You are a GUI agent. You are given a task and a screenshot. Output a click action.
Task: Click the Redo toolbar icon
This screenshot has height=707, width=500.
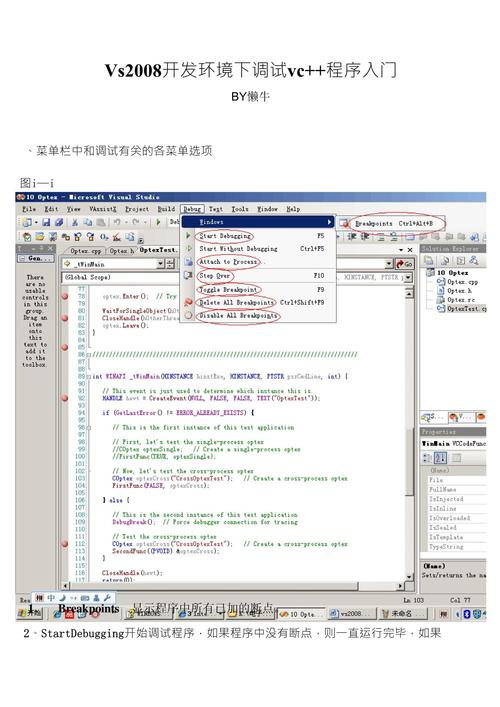click(137, 222)
